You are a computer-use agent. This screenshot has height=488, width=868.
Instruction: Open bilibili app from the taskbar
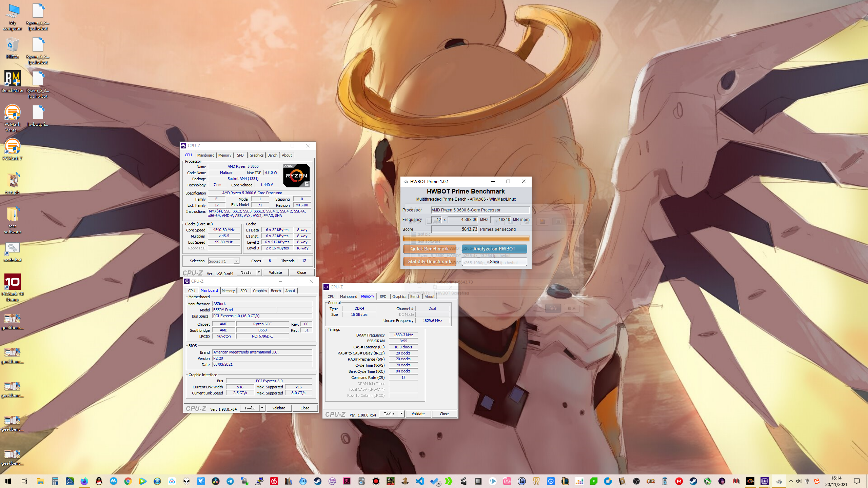(x=507, y=481)
